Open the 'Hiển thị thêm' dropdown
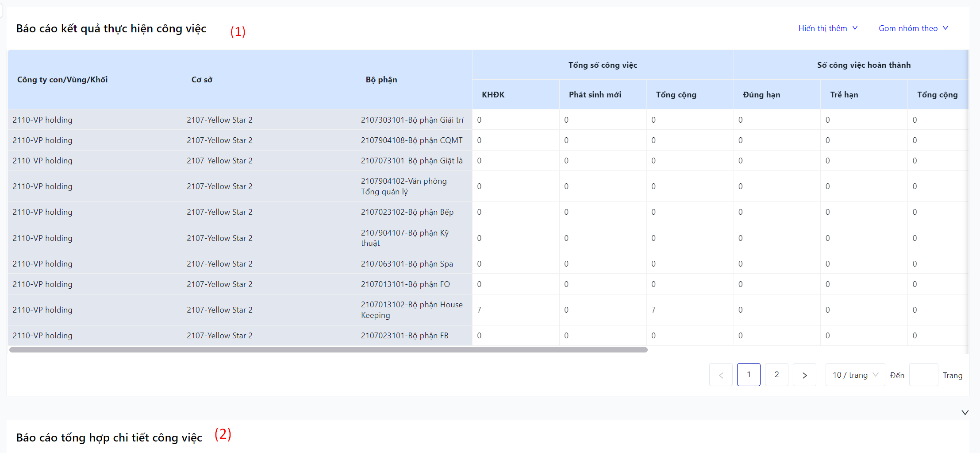 [x=827, y=28]
